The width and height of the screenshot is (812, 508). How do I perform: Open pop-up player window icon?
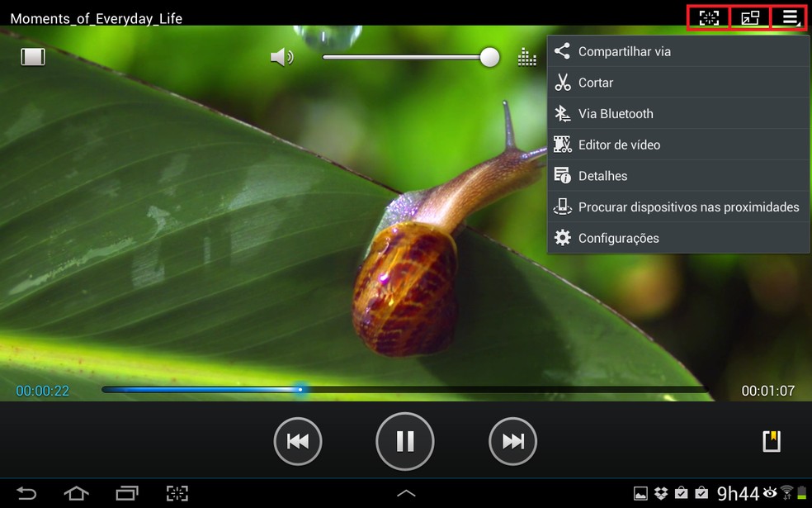click(750, 17)
